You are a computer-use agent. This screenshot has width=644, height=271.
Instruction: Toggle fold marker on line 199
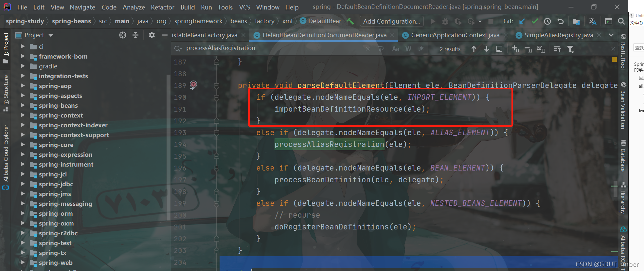(x=216, y=204)
